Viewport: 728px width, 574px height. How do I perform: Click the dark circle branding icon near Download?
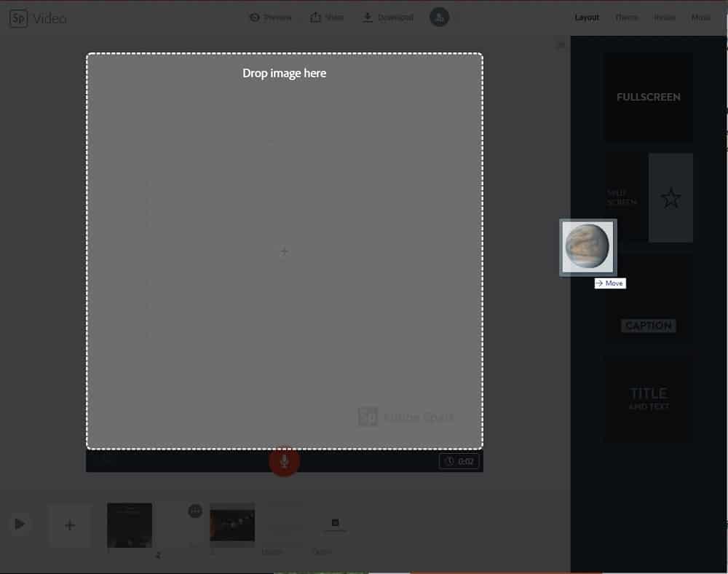tap(439, 17)
